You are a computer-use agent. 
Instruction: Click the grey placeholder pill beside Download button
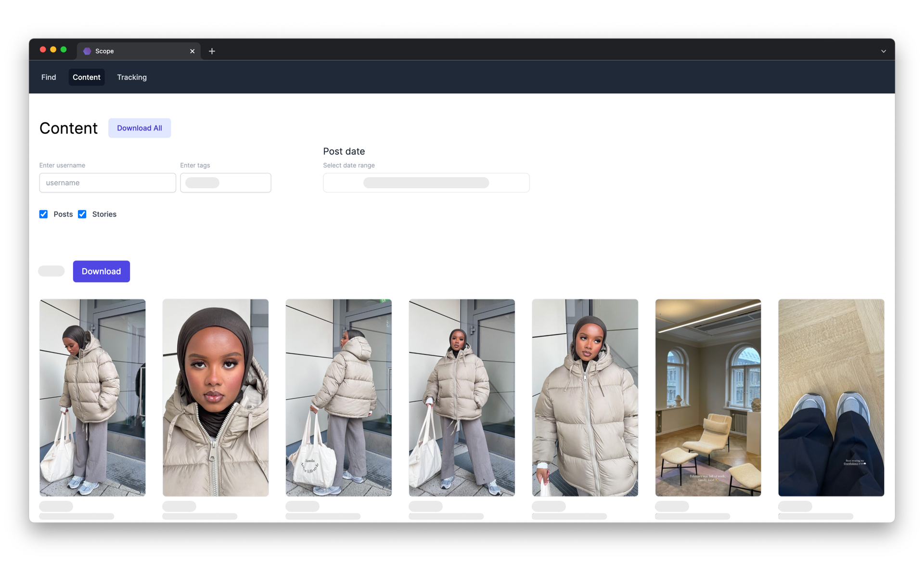(x=51, y=271)
